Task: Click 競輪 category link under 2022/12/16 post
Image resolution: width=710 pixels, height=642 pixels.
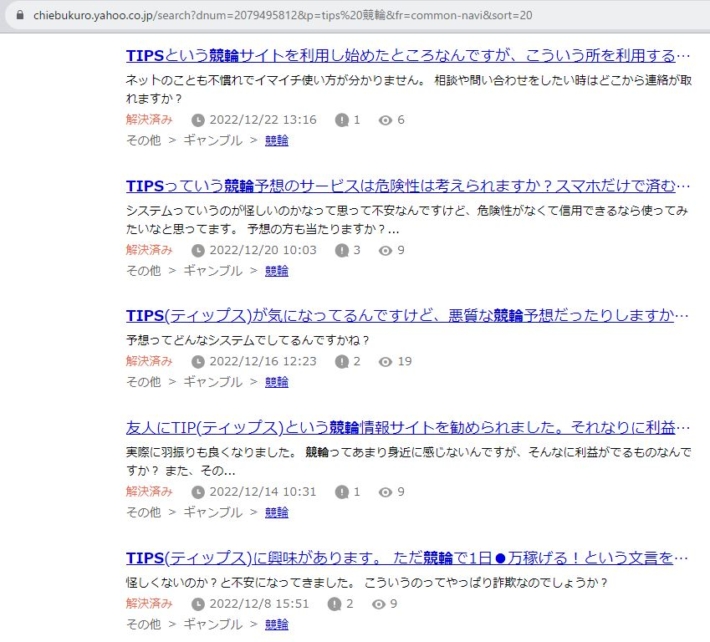Action: pos(277,382)
